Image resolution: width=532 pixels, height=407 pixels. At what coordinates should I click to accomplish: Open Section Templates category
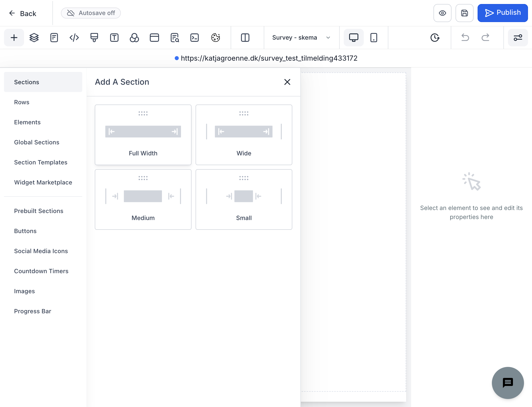[x=43, y=162]
